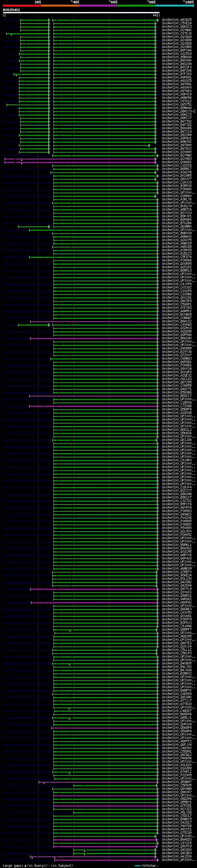Image resolution: width=197 pixels, height=868 pixels.
Task: Click the orange ~40% legend color bar
Action: 60,6
